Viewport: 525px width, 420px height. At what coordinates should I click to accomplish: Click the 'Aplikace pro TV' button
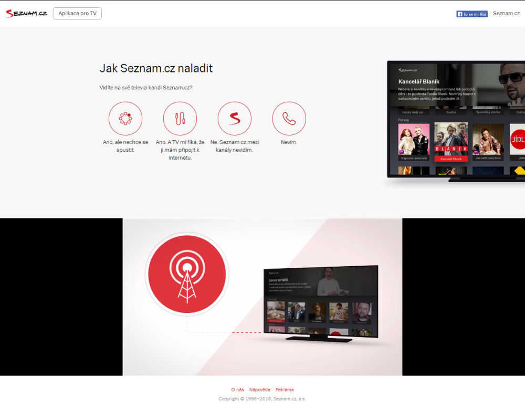pyautogui.click(x=77, y=13)
